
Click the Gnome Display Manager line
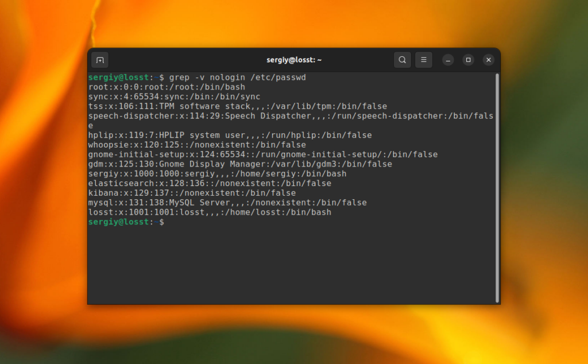point(240,164)
